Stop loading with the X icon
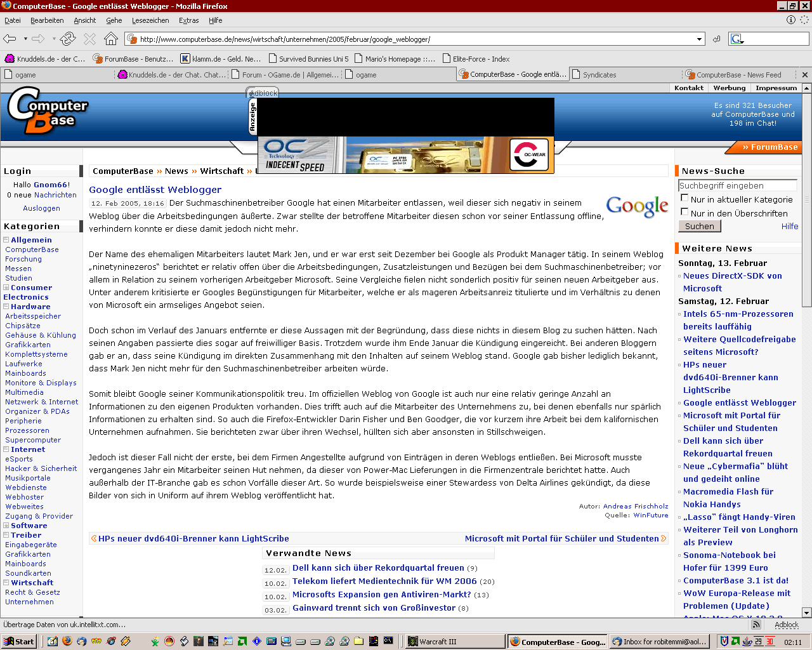Screen dimensions: 812x650 pyautogui.click(x=89, y=39)
